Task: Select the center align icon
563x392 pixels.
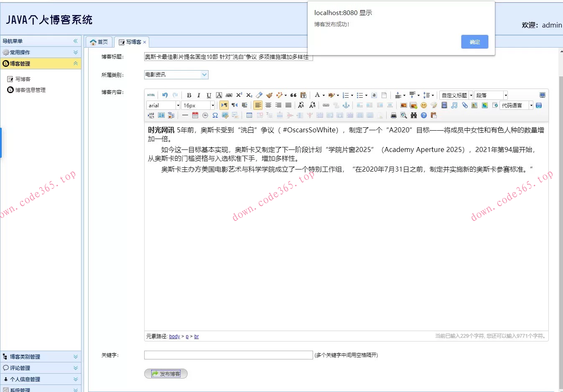Action: (268, 105)
